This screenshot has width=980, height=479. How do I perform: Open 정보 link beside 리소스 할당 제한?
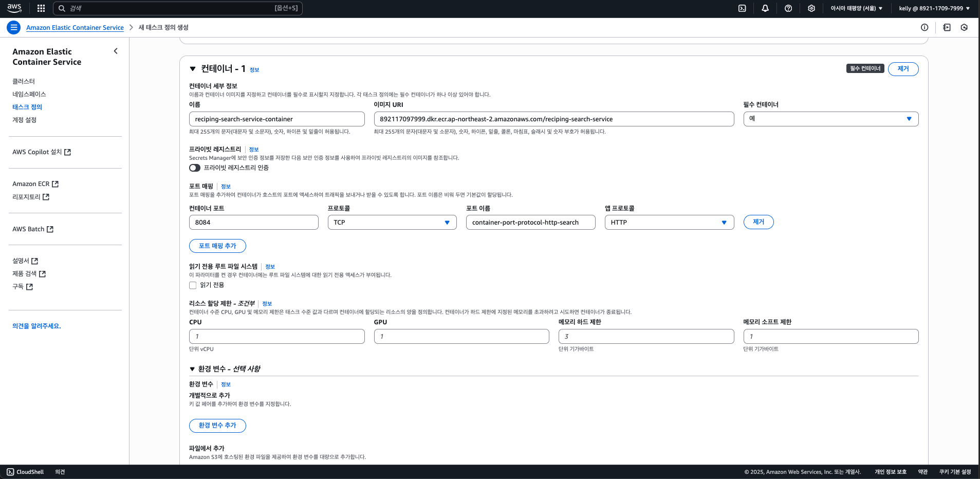[267, 304]
